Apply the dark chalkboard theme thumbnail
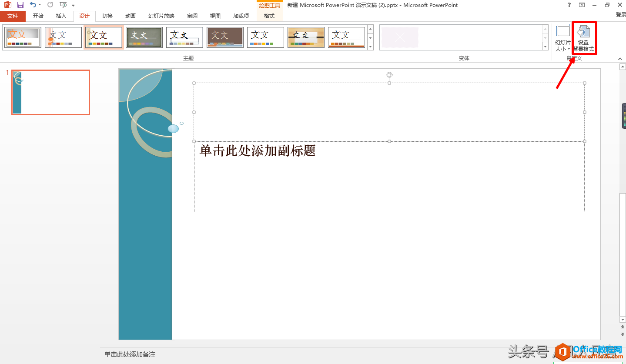Image resolution: width=626 pixels, height=364 pixels. tap(144, 37)
